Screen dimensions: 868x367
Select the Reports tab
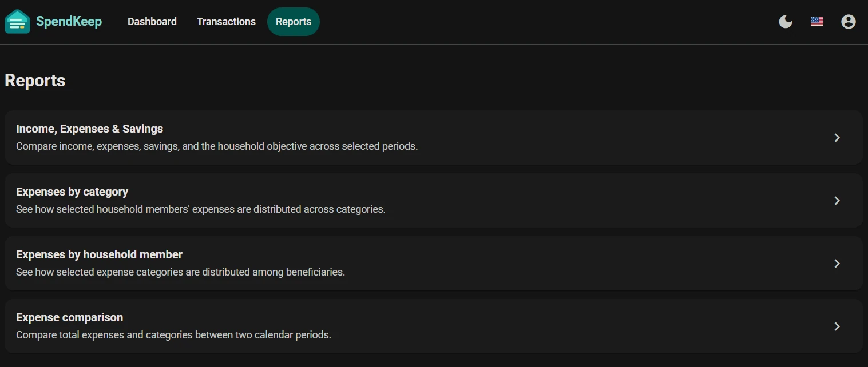[x=294, y=22]
